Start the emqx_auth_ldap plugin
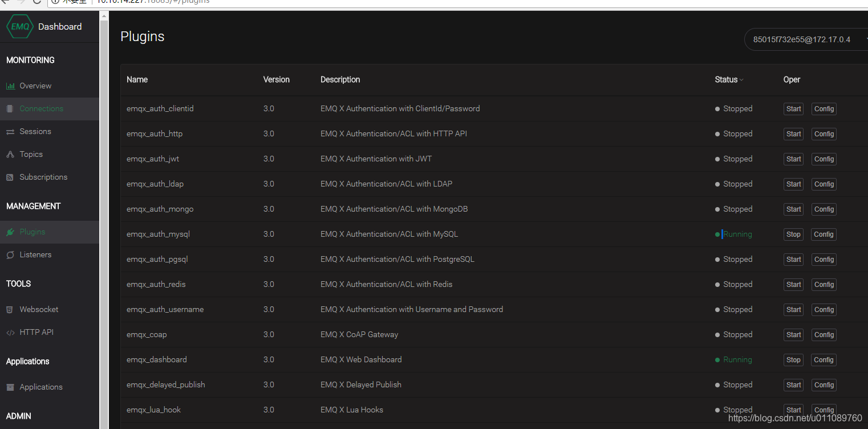Viewport: 868px width, 429px height. [x=793, y=184]
